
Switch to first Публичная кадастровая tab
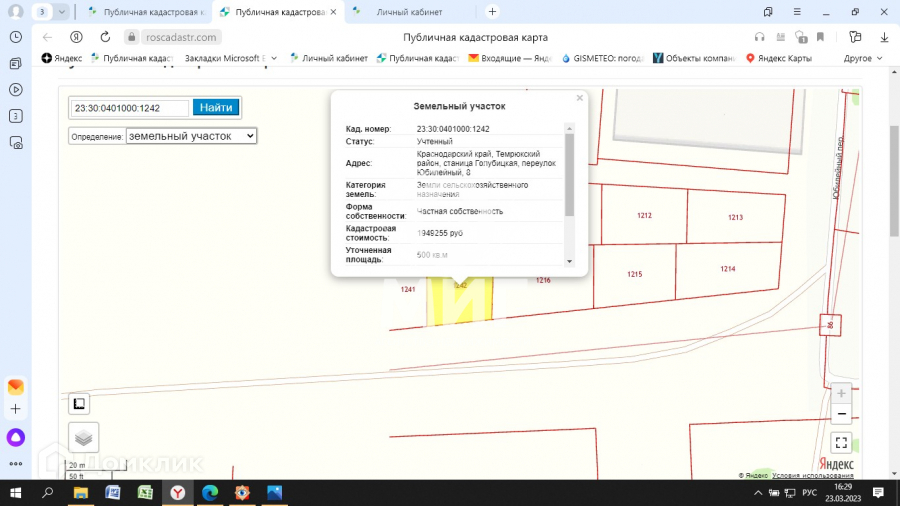pos(147,11)
